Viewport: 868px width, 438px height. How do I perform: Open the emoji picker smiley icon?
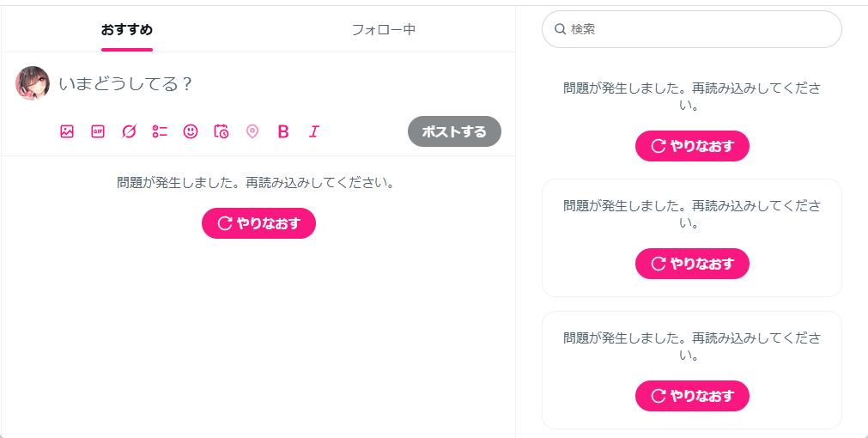[x=191, y=131]
